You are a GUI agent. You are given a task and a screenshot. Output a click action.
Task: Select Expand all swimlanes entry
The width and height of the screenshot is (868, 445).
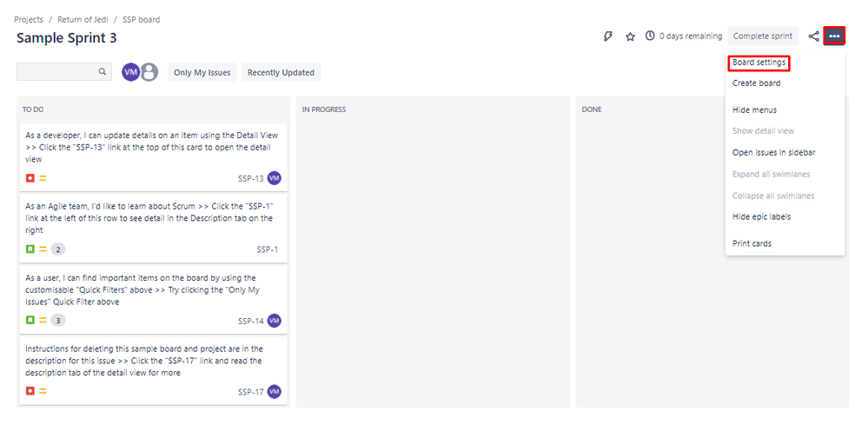[x=772, y=175]
